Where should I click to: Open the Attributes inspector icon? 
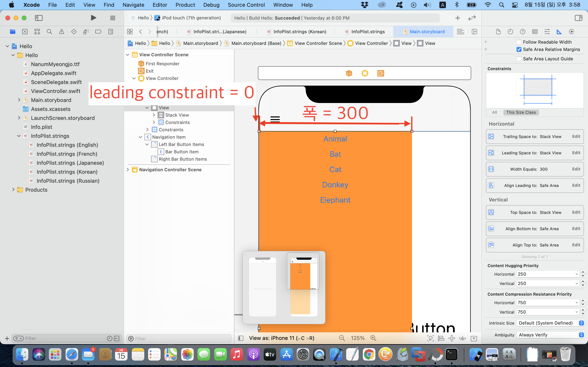point(547,32)
